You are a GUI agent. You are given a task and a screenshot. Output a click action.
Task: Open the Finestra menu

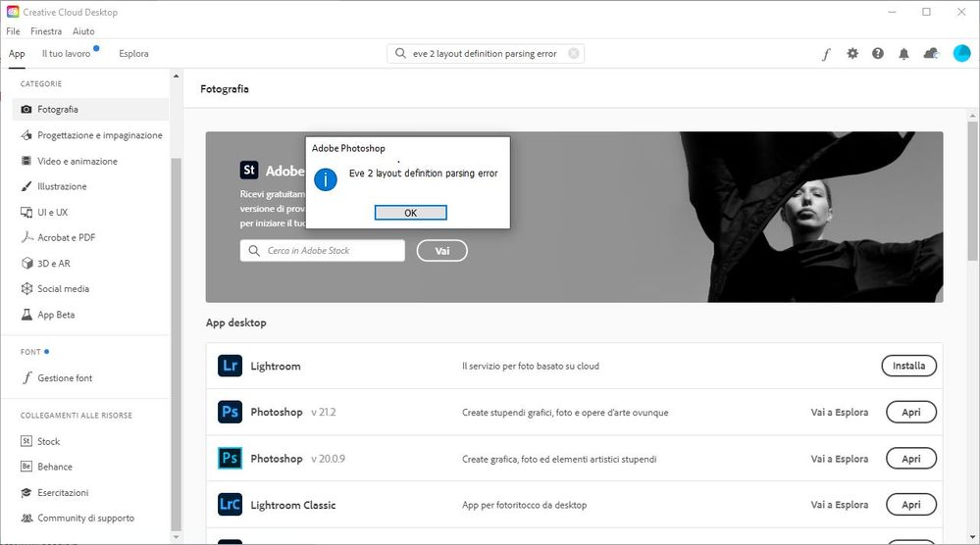tap(46, 31)
